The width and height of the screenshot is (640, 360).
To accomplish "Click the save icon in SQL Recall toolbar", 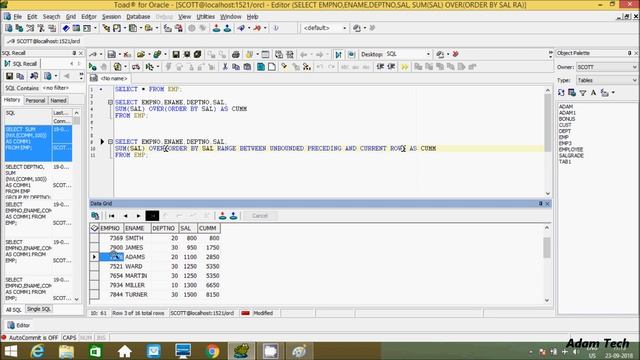I will pos(9,76).
